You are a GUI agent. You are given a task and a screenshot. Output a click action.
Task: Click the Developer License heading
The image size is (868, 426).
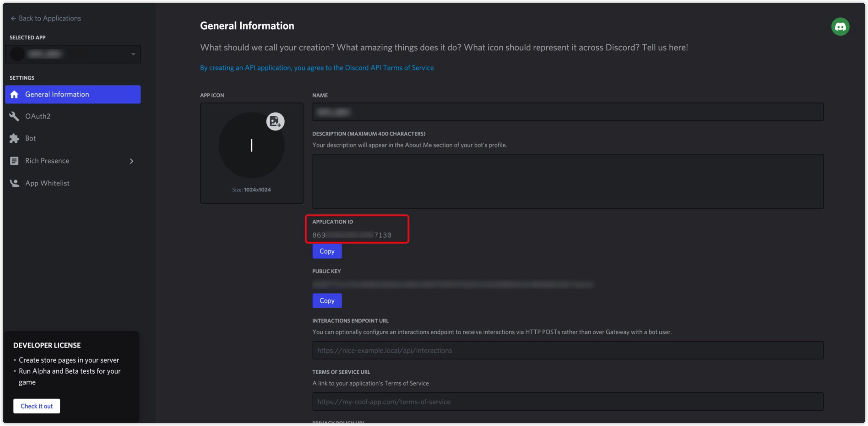47,345
